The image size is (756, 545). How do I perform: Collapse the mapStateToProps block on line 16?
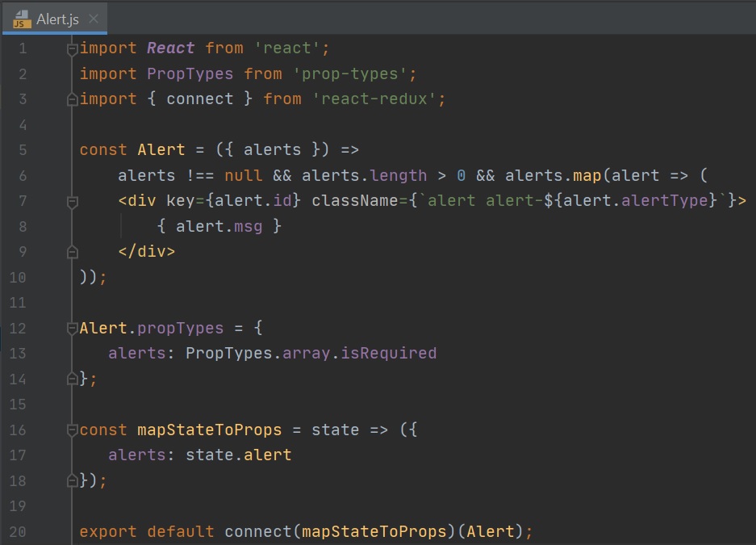click(73, 430)
